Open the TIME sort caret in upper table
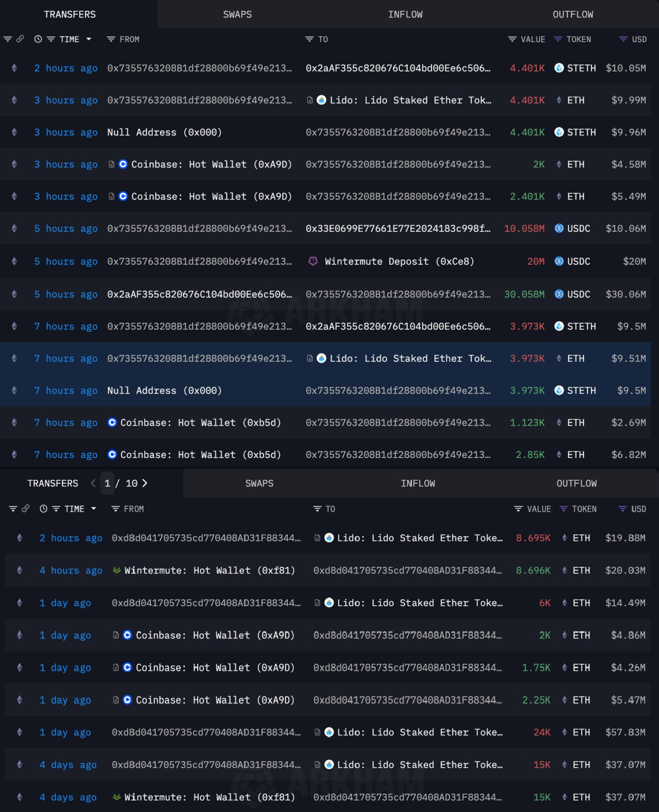Viewport: 659px width, 812px height. pyautogui.click(x=89, y=39)
